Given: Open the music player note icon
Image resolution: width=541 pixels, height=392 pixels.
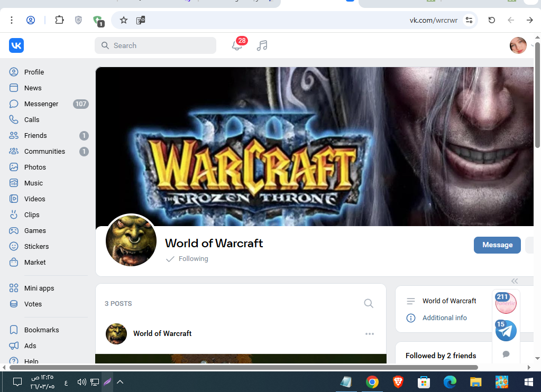Looking at the screenshot, I should (x=262, y=45).
